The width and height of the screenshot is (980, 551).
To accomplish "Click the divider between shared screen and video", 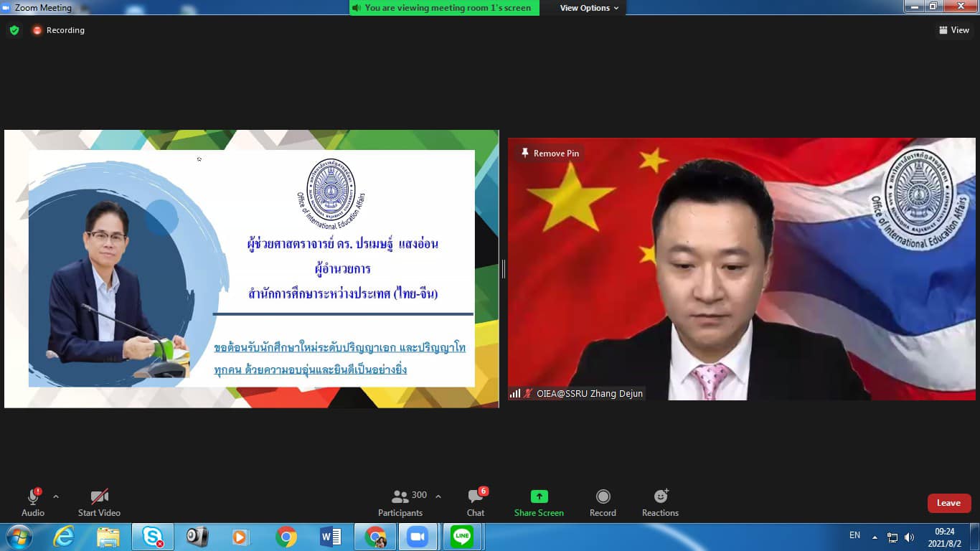I will (x=503, y=269).
